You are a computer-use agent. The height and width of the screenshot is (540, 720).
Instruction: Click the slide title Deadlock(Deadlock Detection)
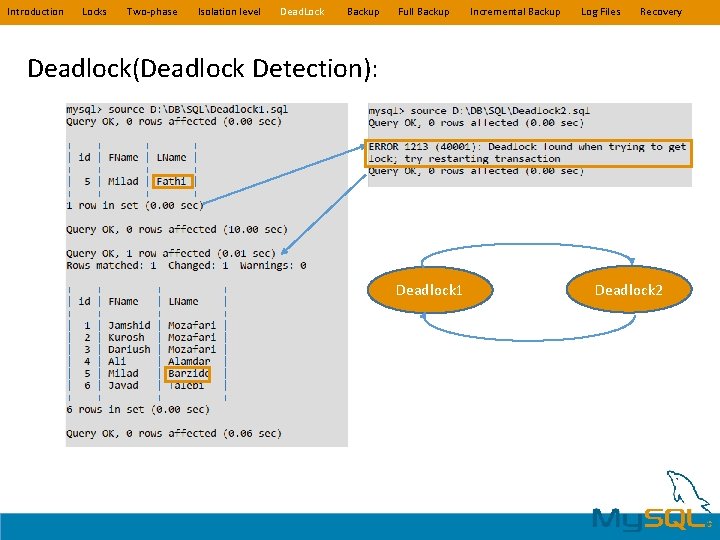(202, 69)
